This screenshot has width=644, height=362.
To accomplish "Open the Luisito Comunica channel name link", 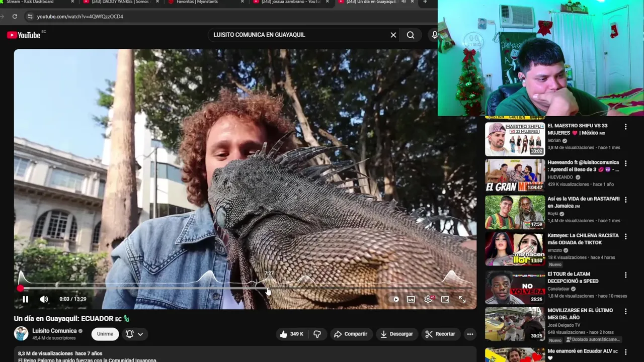I will coord(54,331).
